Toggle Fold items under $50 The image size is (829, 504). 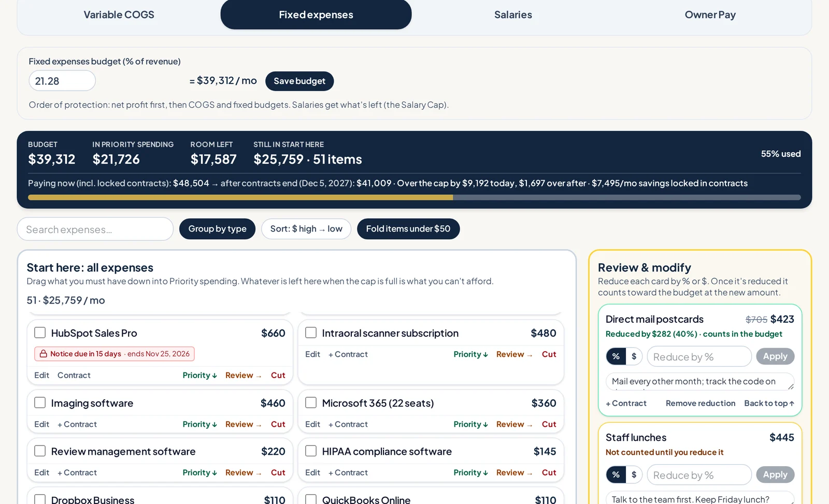[408, 229]
